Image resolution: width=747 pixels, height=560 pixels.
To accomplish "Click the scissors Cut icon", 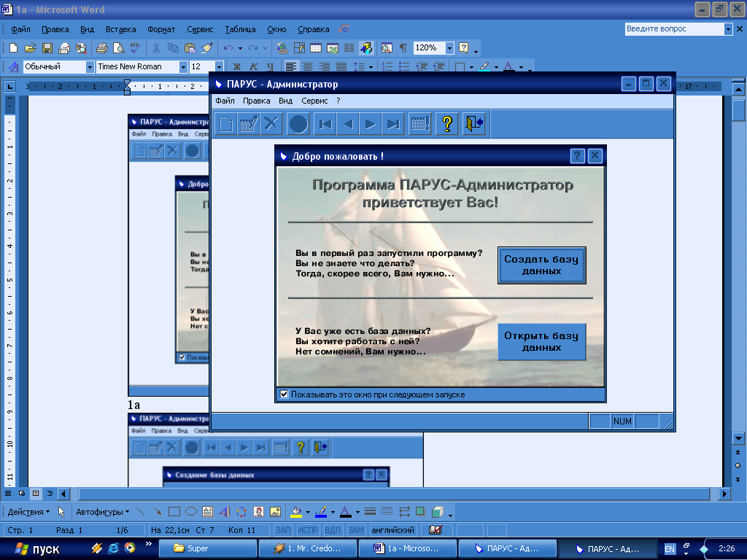I will coord(156,47).
